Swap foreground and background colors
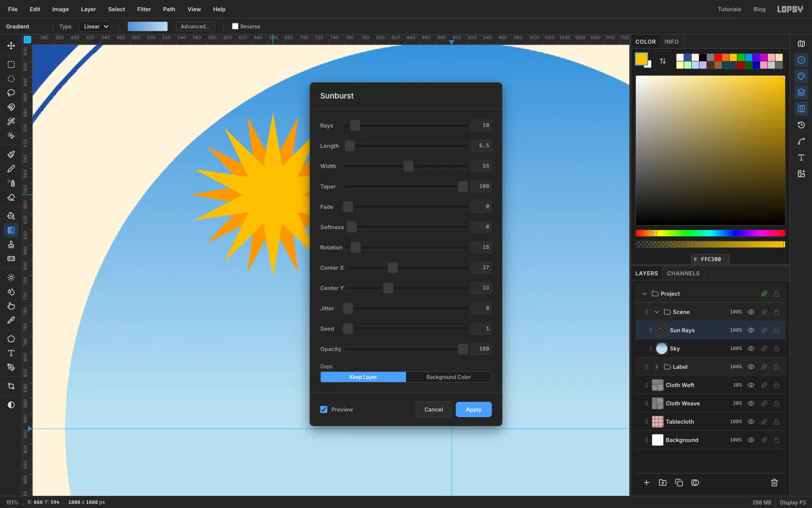 click(663, 61)
